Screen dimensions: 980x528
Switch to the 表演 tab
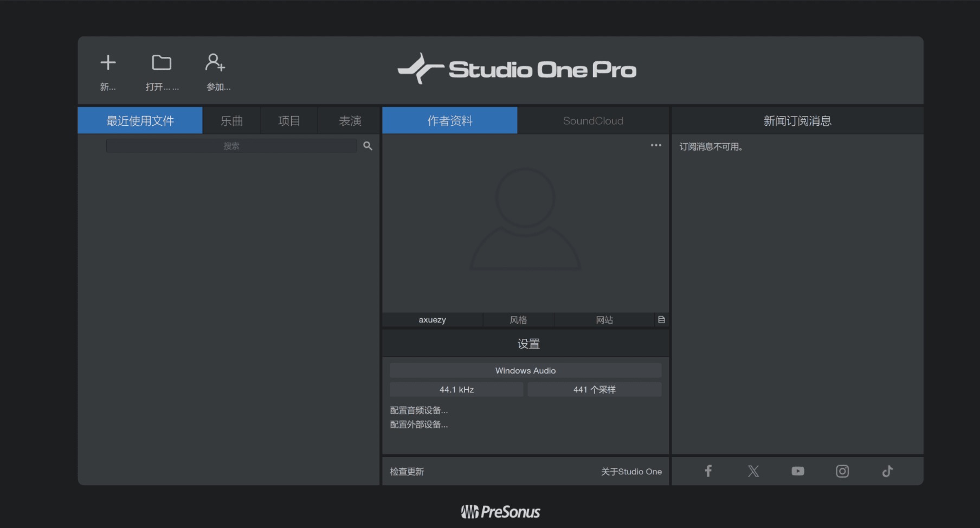coord(350,120)
